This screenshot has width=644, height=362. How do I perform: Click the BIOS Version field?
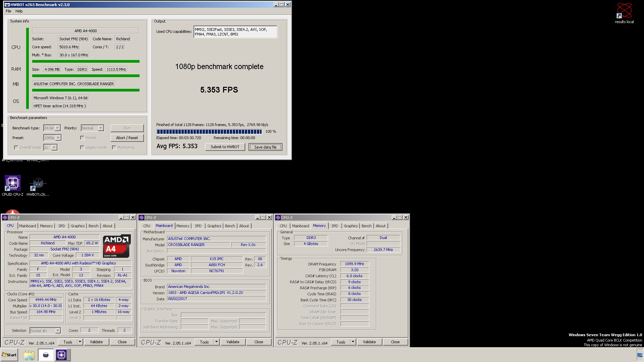pyautogui.click(x=216, y=293)
